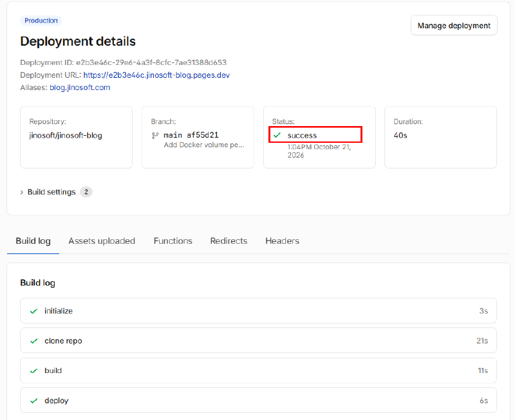
Task: Click the Build log section heading
Action: (x=38, y=283)
